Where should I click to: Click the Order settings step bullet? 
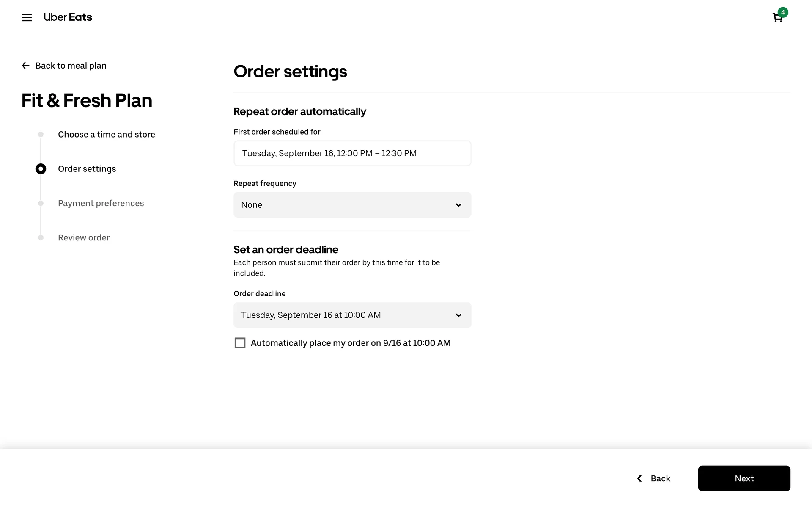(41, 169)
